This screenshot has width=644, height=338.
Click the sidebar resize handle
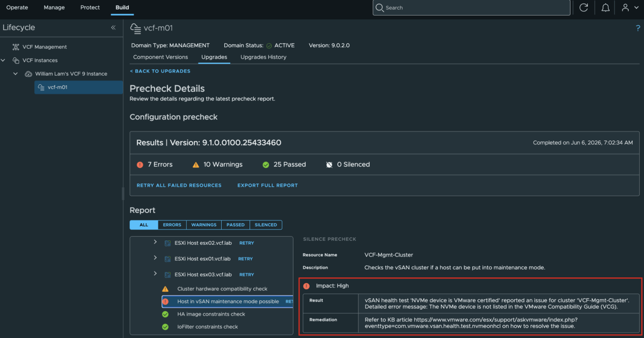pyautogui.click(x=123, y=194)
